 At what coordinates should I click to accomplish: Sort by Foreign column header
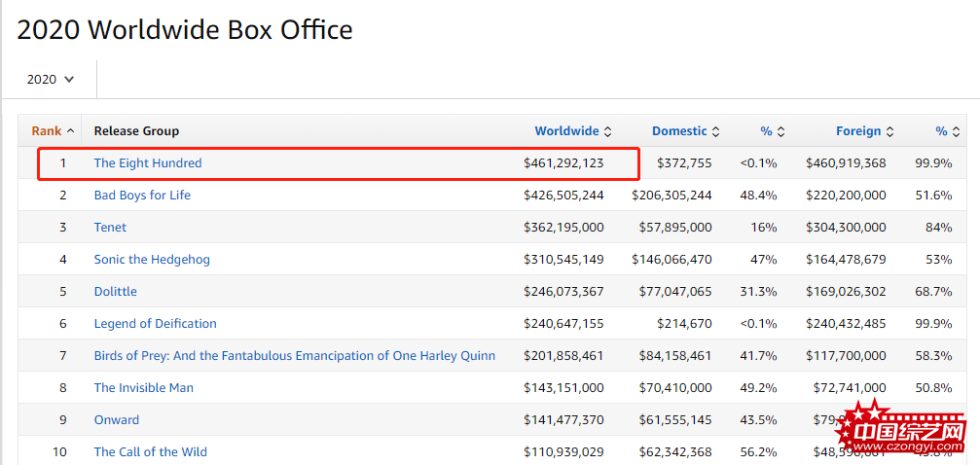tap(864, 131)
